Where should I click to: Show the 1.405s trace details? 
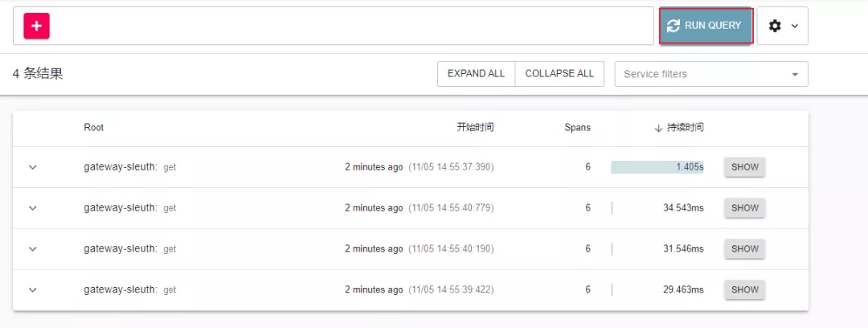point(744,167)
